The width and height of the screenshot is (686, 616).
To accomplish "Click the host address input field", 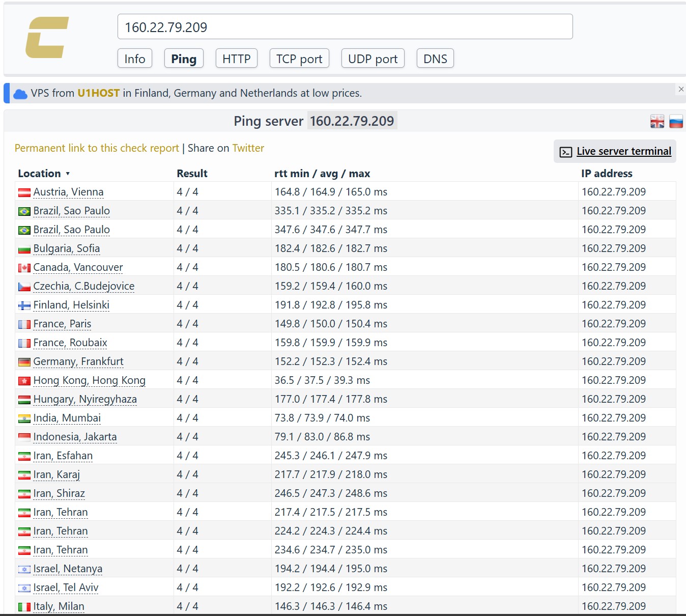I will pyautogui.click(x=345, y=26).
